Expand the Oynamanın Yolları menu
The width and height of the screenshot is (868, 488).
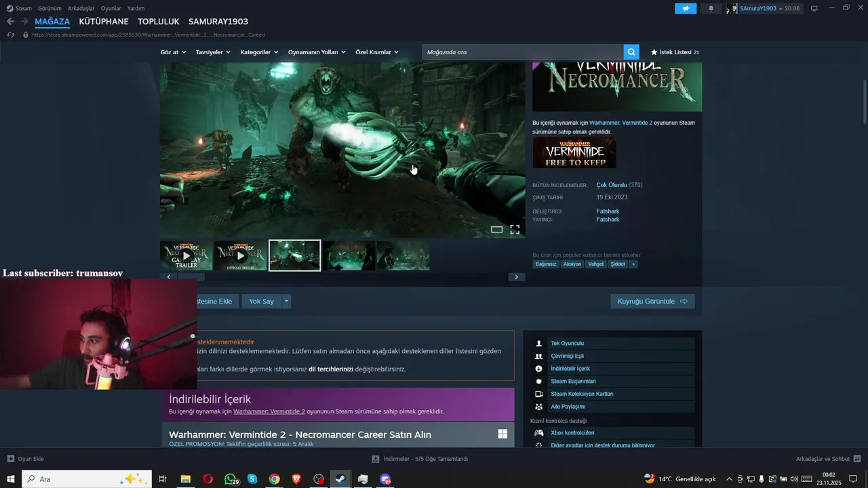[317, 52]
